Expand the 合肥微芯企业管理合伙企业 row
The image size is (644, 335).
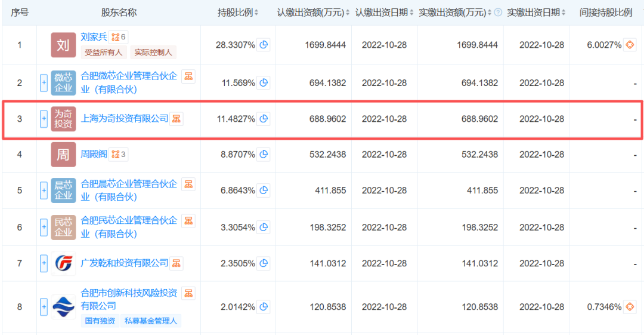(44, 83)
